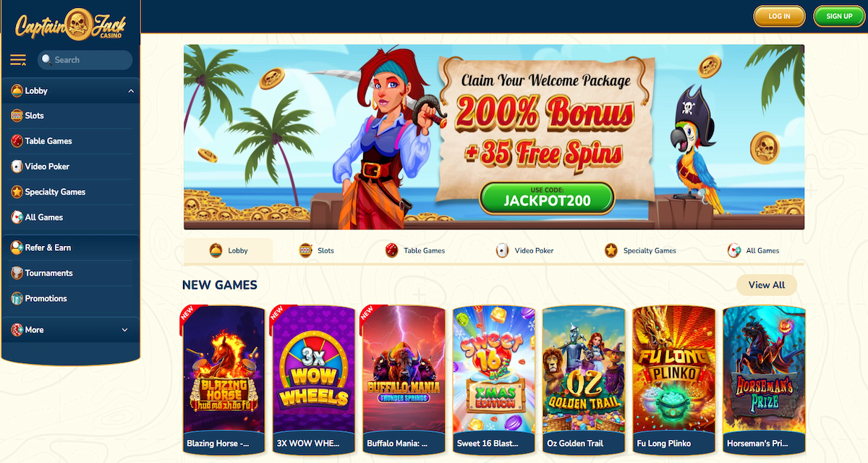This screenshot has width=868, height=463.
Task: Switch to the Specialty Games tab
Action: click(640, 250)
